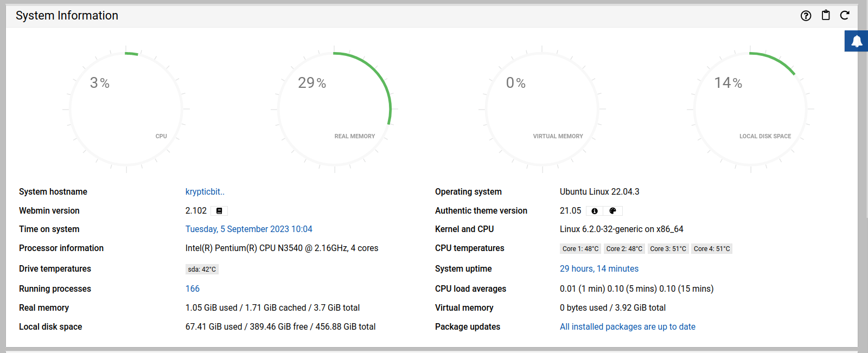Click the Virtual Memory gauge
Viewport: 868px width, 353px height.
(542, 110)
